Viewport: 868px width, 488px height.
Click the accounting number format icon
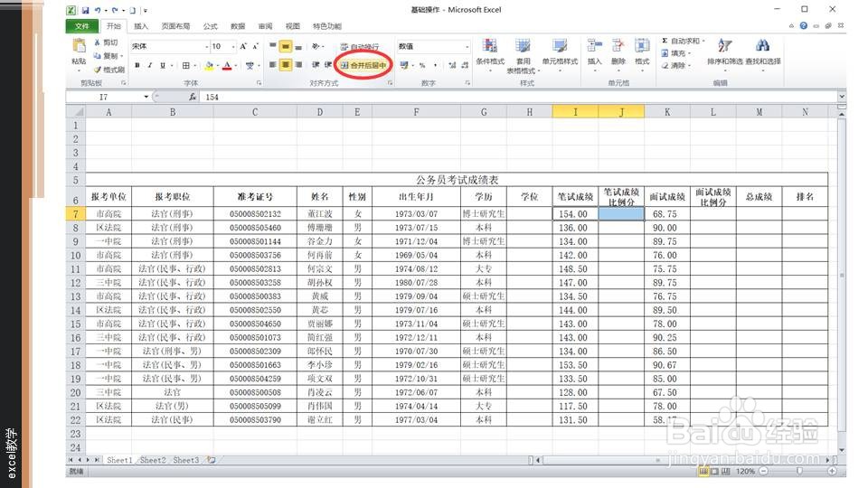click(x=404, y=65)
